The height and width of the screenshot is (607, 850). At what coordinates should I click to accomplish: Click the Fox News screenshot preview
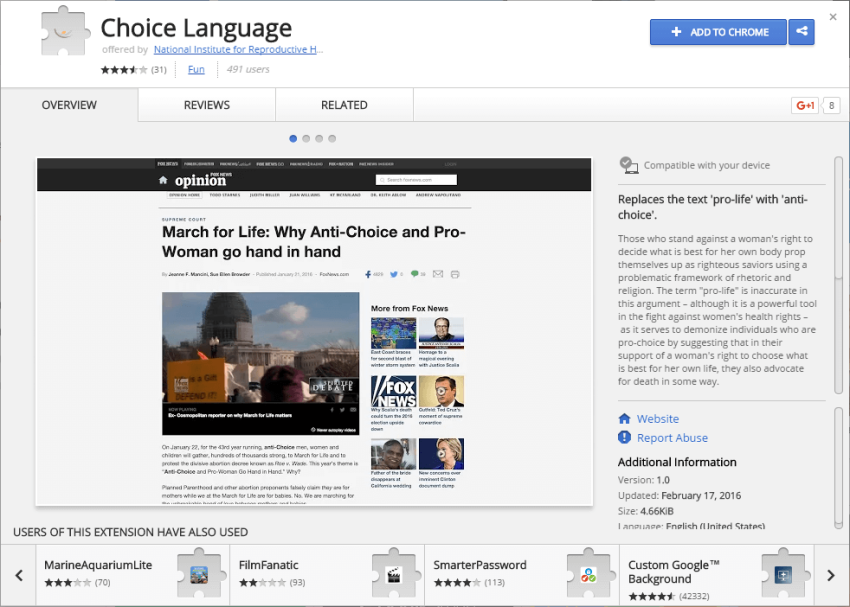tap(314, 331)
